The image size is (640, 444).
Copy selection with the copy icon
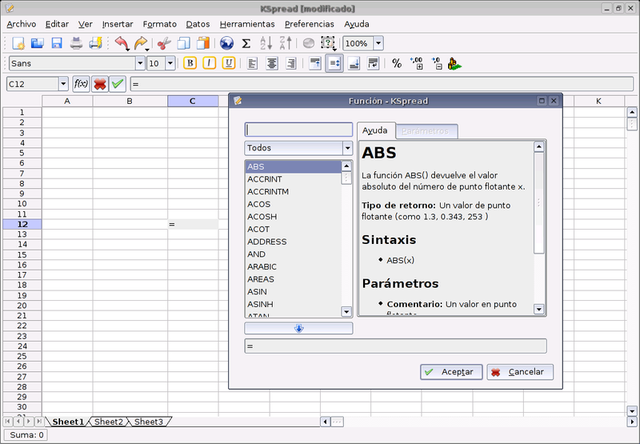184,43
